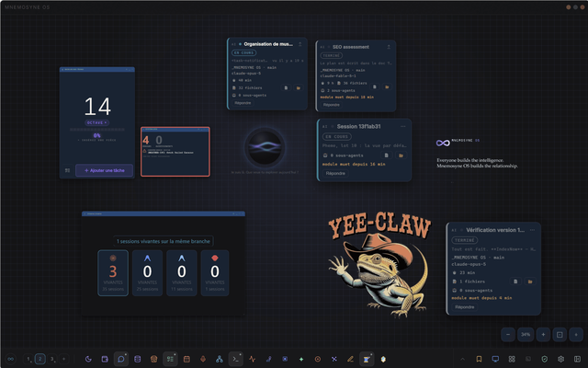Click the 34% zoom level indicator
The image size is (588, 368).
pos(526,335)
